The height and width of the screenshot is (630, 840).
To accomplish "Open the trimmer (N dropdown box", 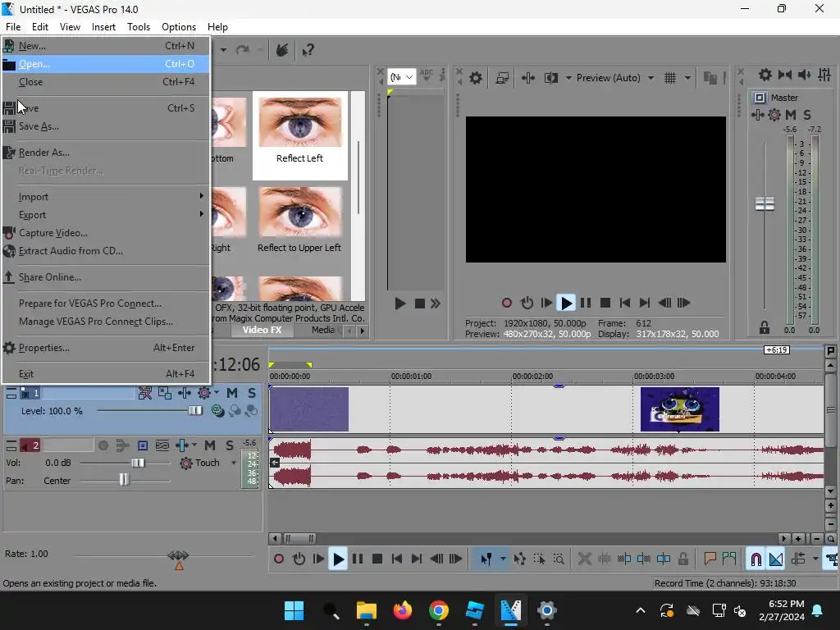I will 402,77.
